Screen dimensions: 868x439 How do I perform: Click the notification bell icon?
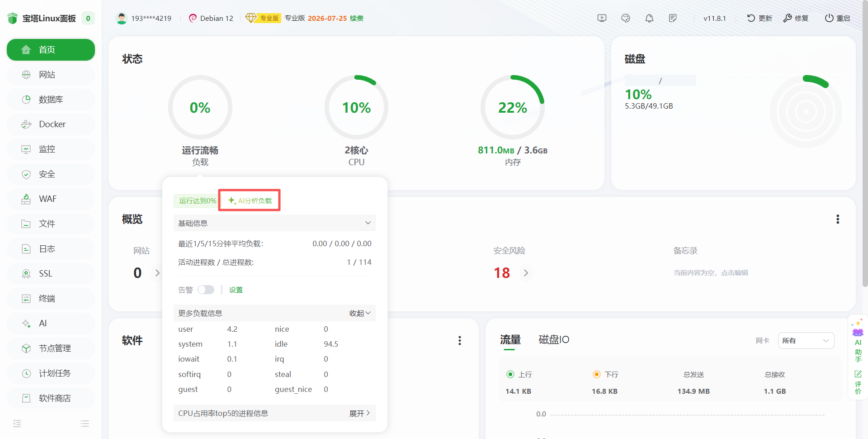(649, 18)
